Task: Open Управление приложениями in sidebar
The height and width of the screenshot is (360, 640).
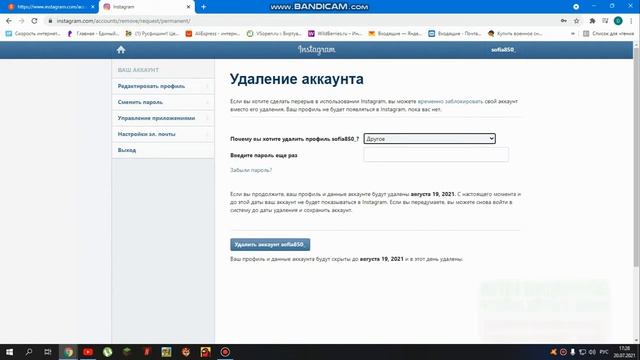Action: [x=163, y=118]
